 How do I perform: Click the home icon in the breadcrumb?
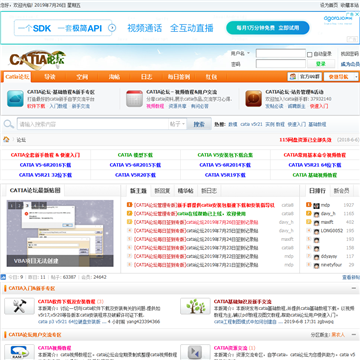coord(6,139)
